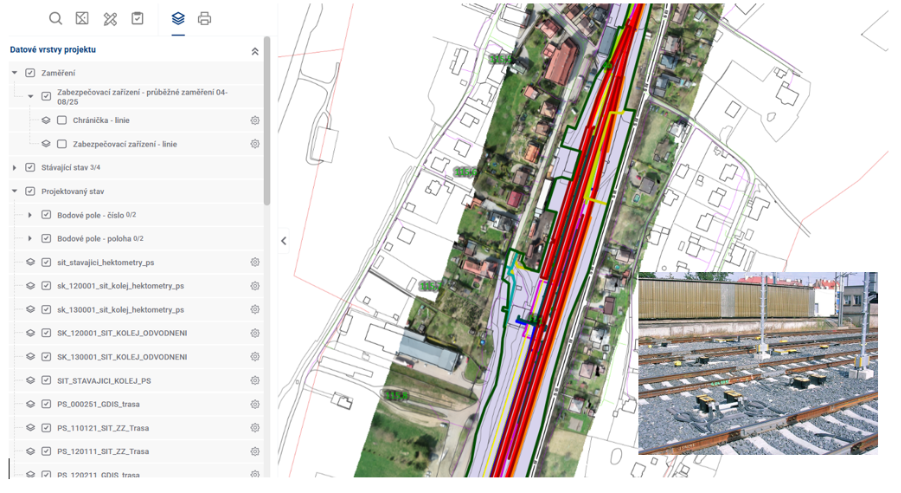Click the measurement tools icon

[x=110, y=18]
